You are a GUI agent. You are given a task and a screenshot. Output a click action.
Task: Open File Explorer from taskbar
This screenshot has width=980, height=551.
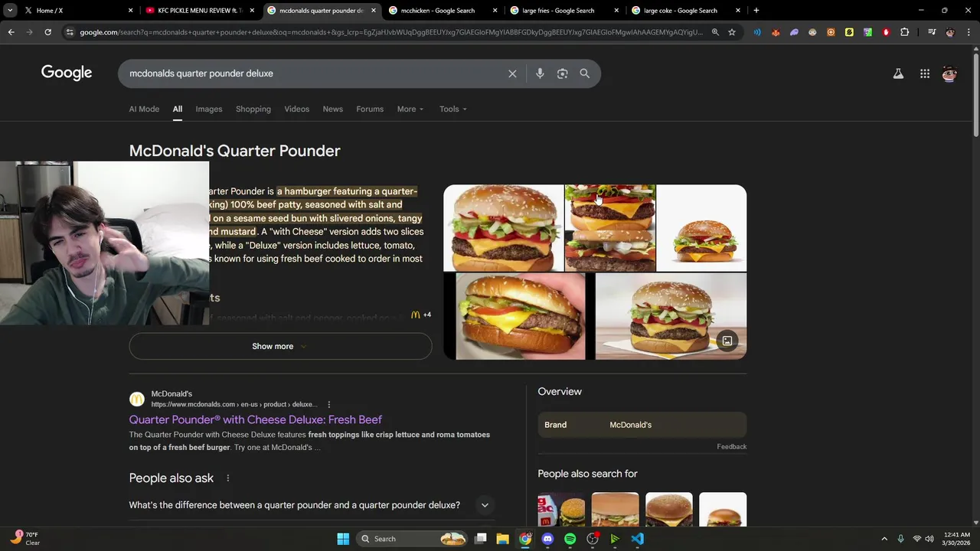[503, 539]
